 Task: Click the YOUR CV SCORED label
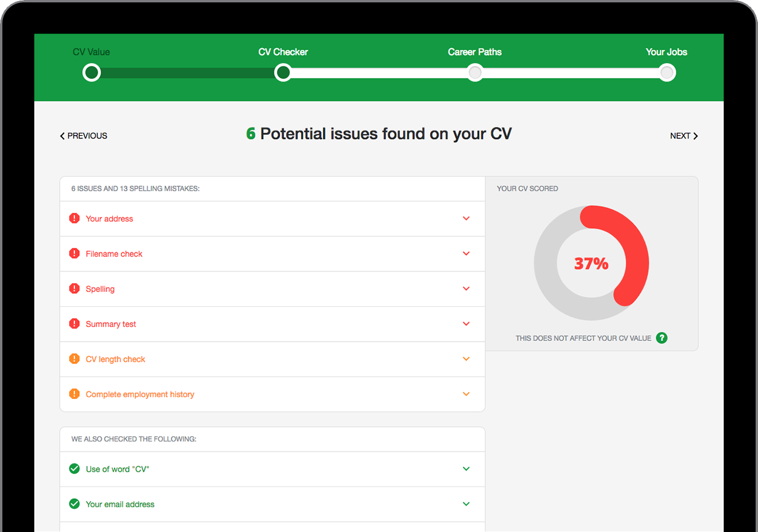[x=527, y=189]
